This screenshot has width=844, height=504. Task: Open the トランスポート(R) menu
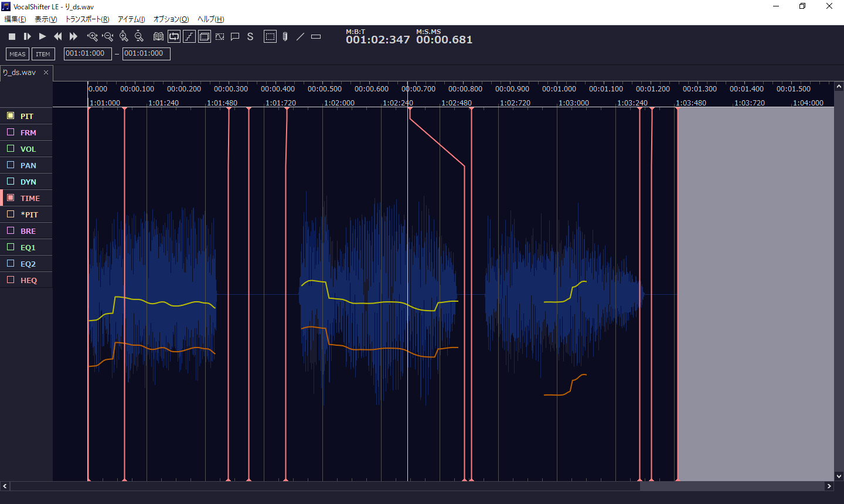[87, 19]
